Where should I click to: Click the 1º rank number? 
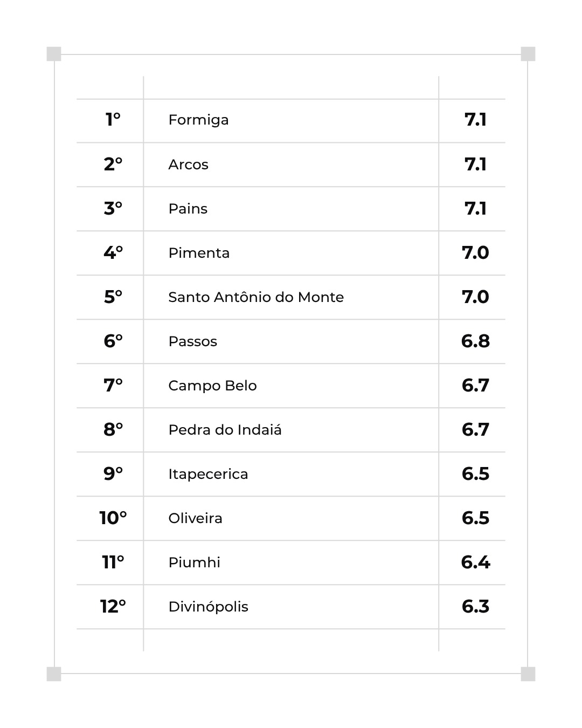click(113, 119)
